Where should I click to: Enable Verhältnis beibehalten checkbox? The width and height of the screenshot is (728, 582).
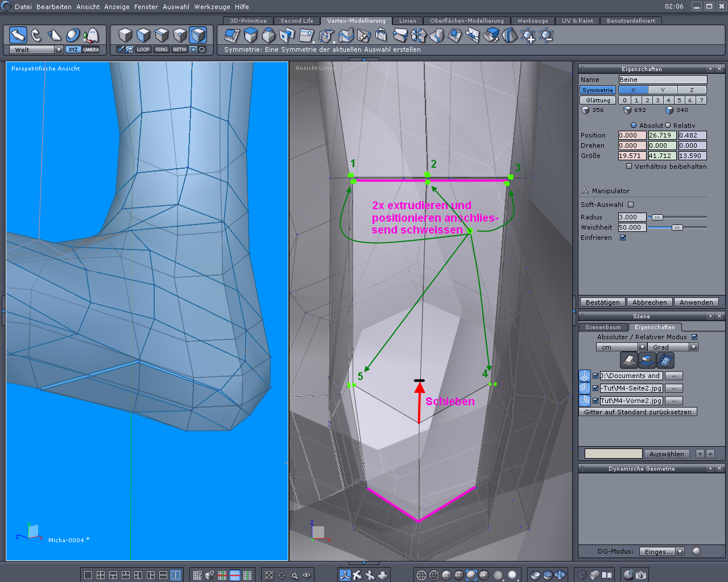pyautogui.click(x=629, y=167)
